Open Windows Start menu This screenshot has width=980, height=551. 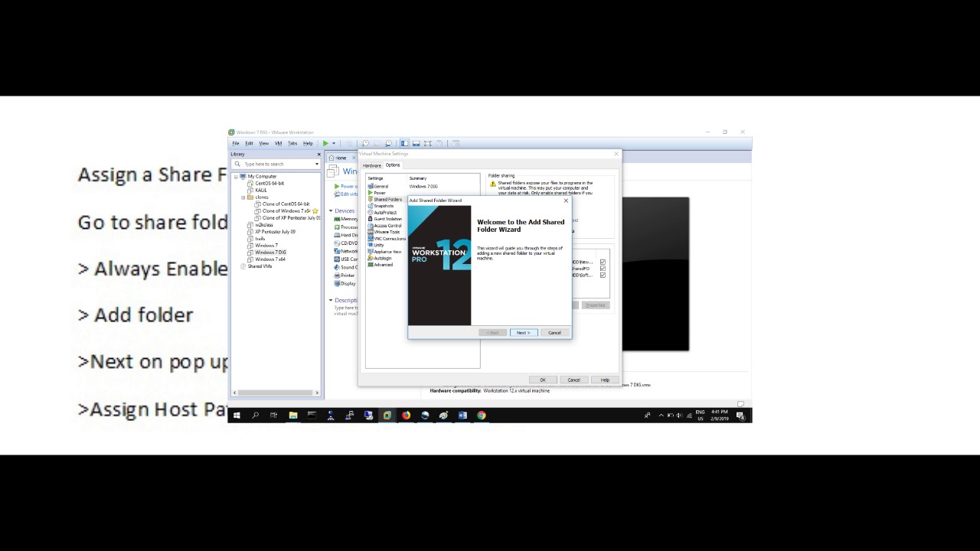(237, 416)
